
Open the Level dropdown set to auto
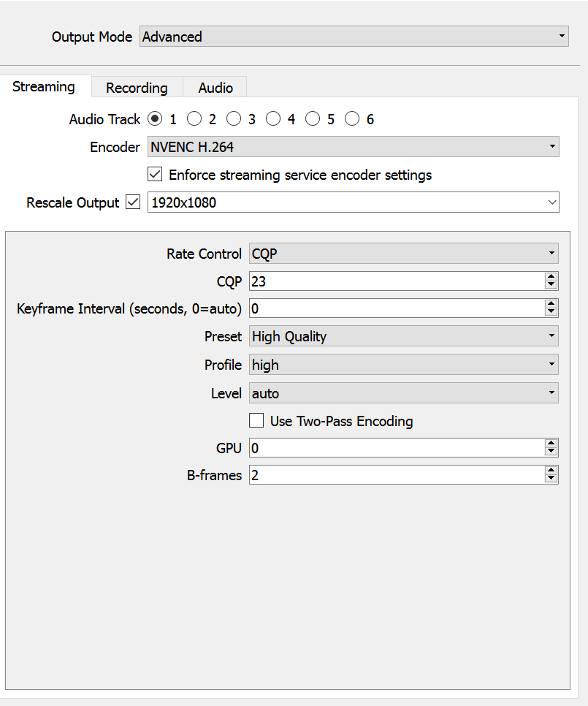pyautogui.click(x=403, y=393)
